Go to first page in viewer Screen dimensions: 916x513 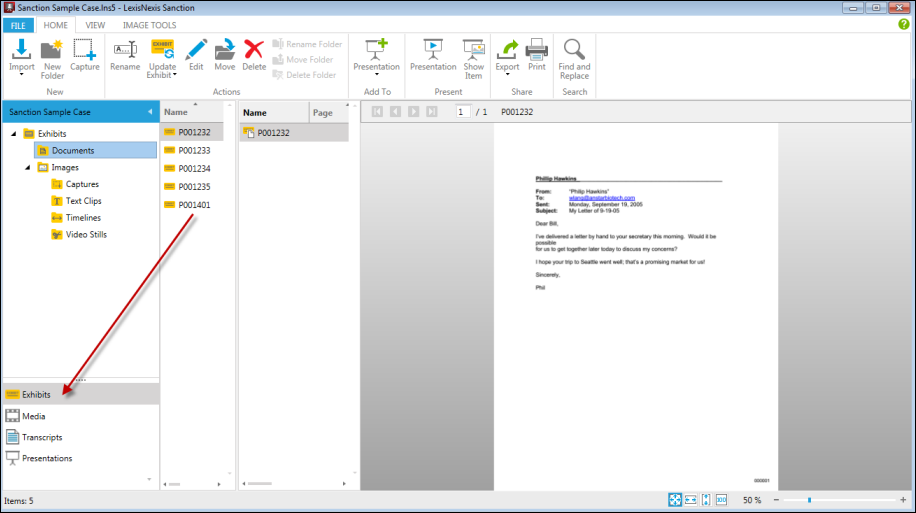[377, 112]
